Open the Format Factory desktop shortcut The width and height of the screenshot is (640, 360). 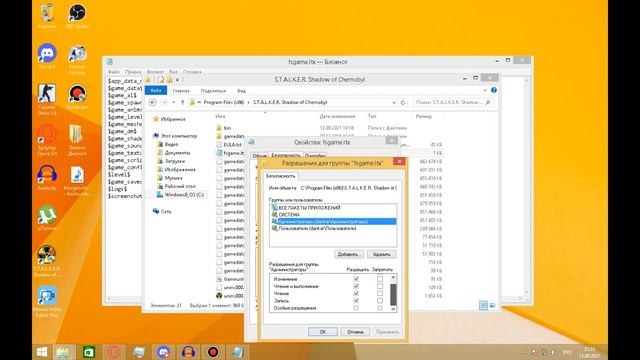point(77,54)
